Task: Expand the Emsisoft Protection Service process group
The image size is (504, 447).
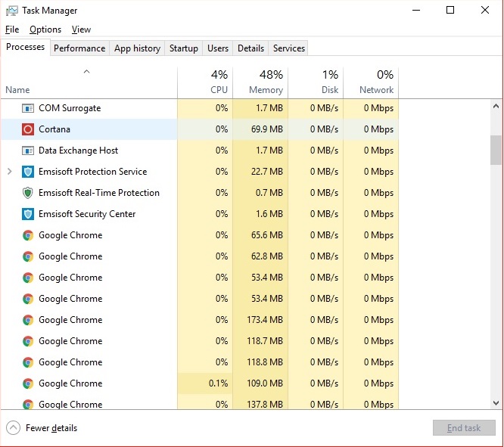Action: pos(10,172)
